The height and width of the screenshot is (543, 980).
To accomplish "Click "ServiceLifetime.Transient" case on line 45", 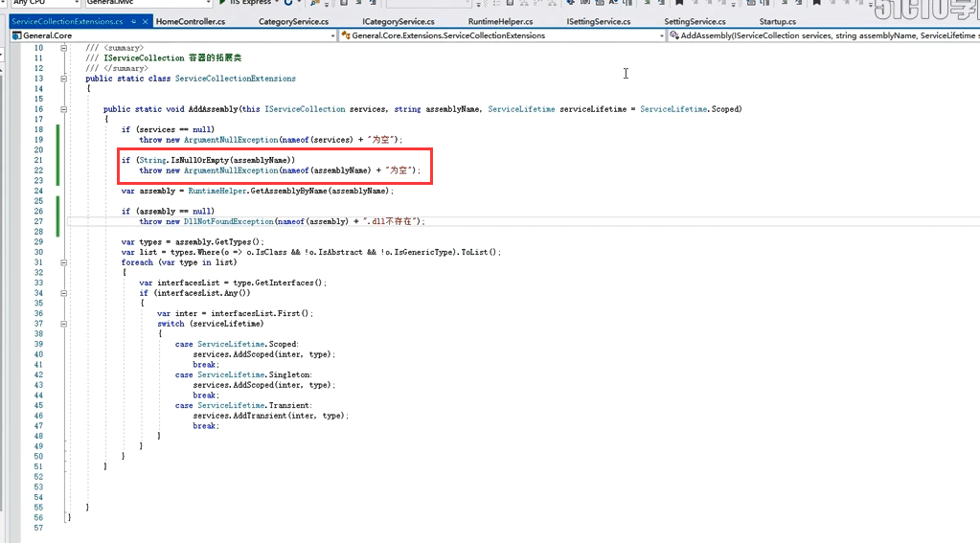I will [x=253, y=405].
